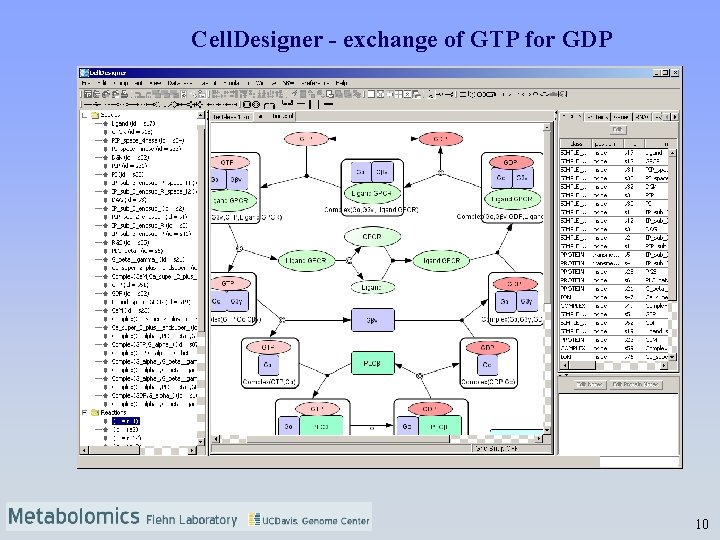Pick the first state transition arrow tool
The height and width of the screenshot is (540, 720).
pyautogui.click(x=89, y=105)
